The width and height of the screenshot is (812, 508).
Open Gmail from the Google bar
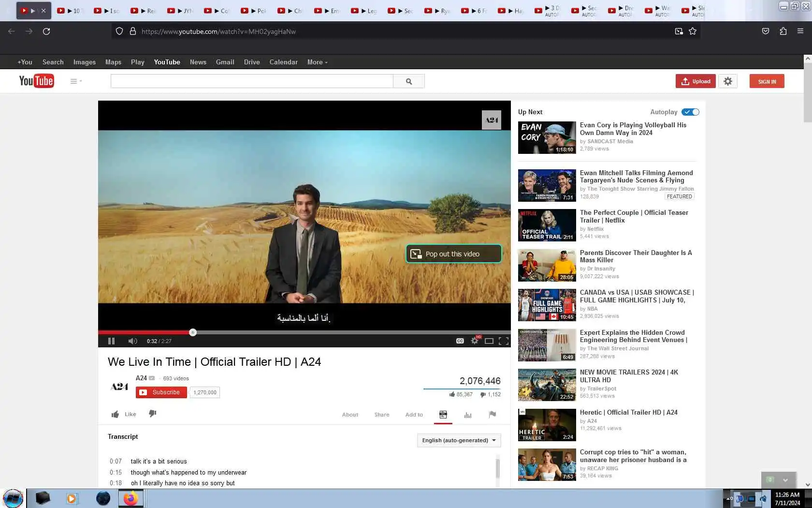coord(225,62)
